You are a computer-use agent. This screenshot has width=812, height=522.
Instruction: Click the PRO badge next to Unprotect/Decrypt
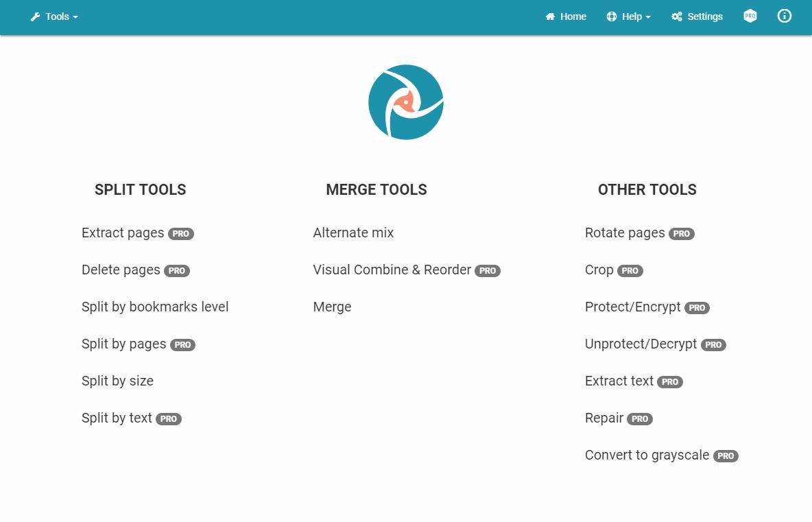pyautogui.click(x=713, y=345)
